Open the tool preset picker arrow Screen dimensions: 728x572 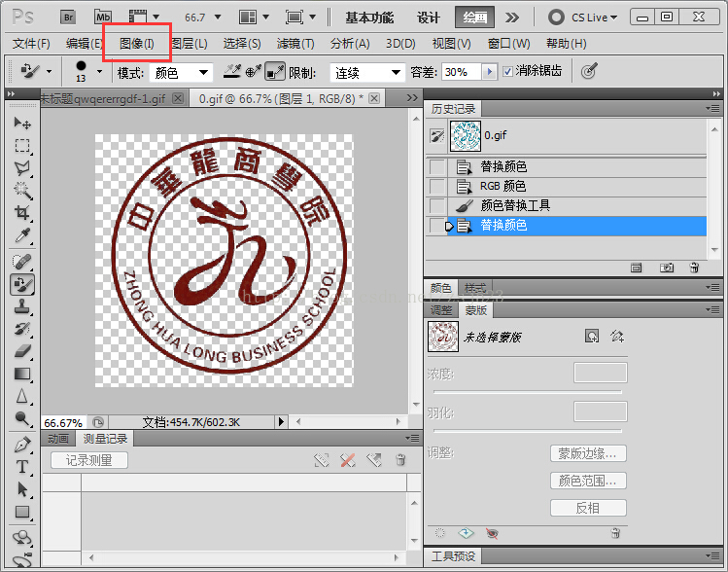49,72
